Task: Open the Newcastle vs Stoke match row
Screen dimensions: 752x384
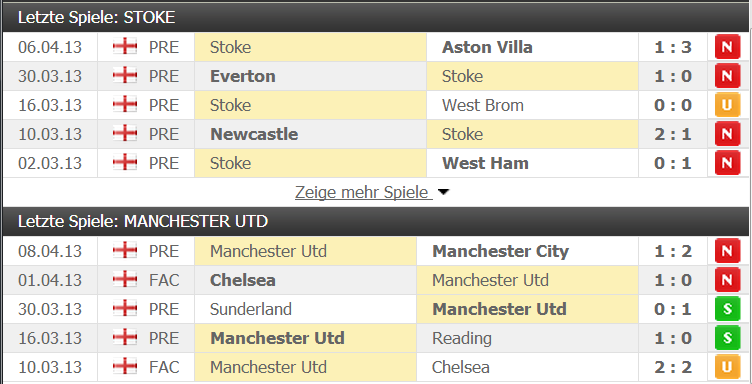Action: pyautogui.click(x=376, y=134)
